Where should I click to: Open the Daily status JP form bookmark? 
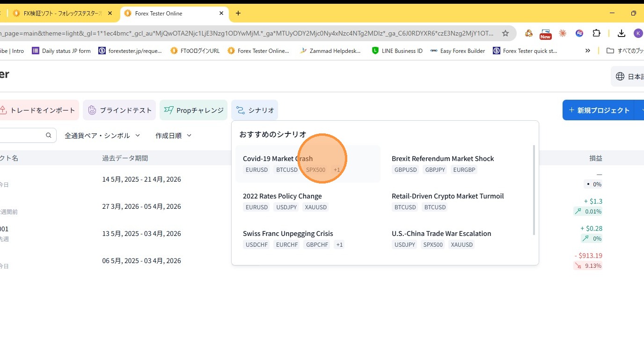tap(61, 51)
